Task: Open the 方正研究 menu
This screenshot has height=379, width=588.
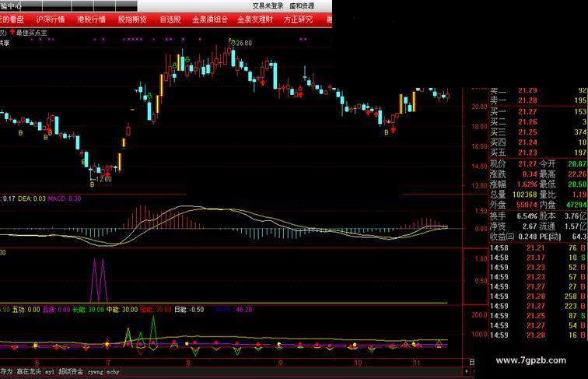Action: coord(298,19)
